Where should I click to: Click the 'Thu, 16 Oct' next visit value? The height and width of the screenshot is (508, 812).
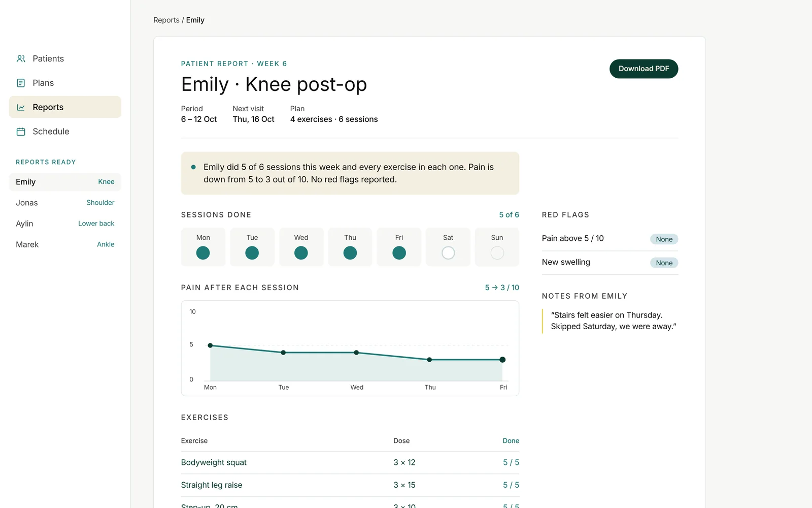[x=253, y=119]
